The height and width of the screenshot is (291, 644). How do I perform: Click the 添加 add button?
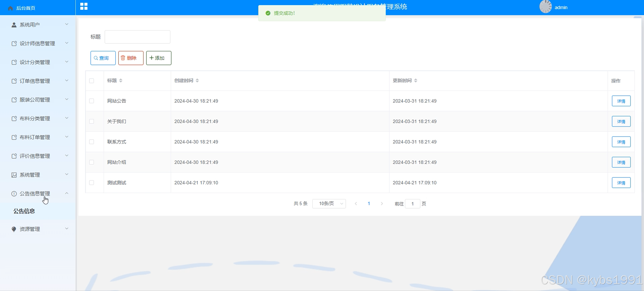point(159,58)
